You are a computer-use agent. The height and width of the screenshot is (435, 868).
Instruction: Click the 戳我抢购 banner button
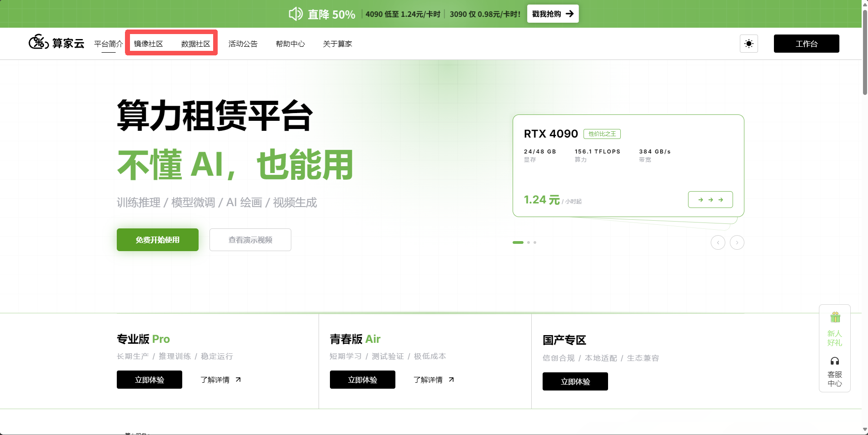pos(553,14)
